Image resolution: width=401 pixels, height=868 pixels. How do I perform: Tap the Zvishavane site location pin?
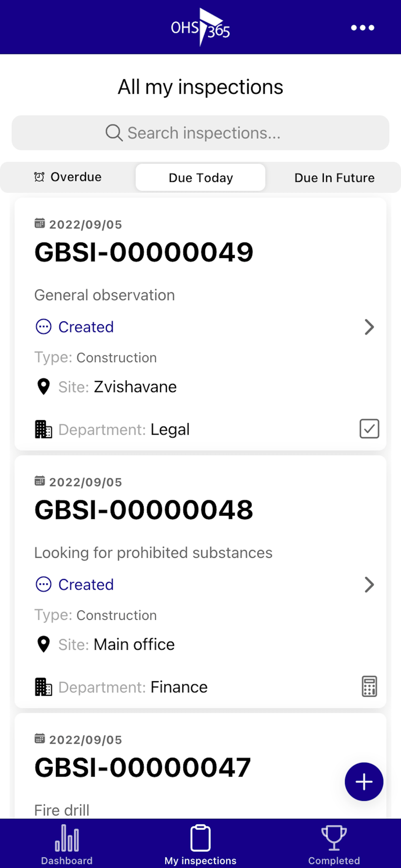click(43, 387)
